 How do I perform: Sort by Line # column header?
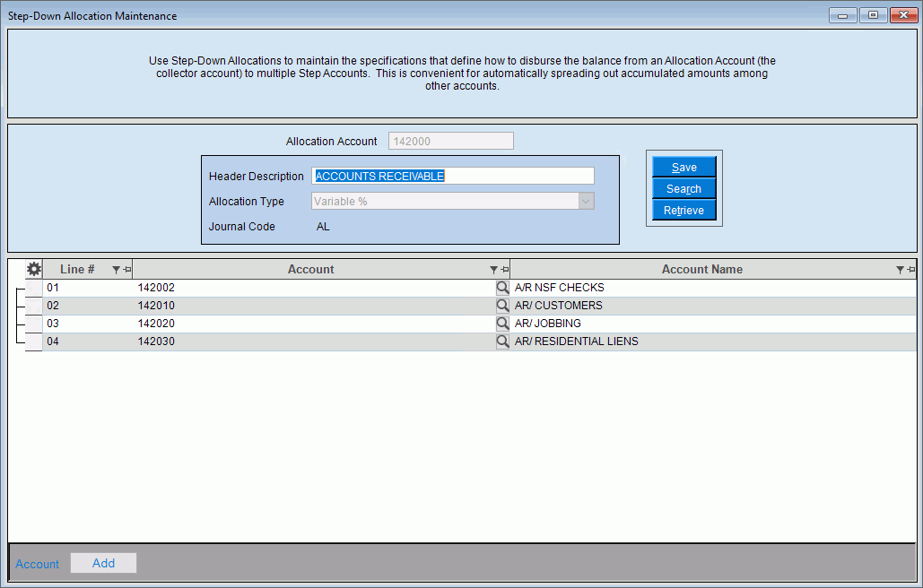[77, 269]
